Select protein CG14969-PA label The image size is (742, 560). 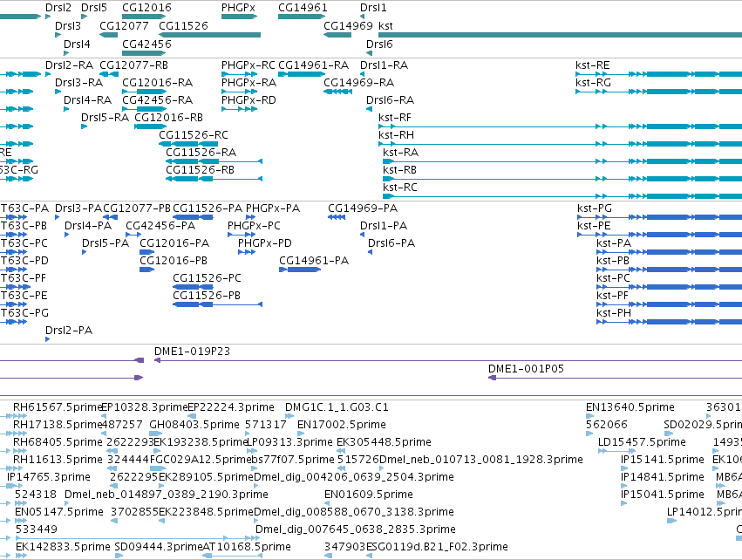click(x=363, y=208)
